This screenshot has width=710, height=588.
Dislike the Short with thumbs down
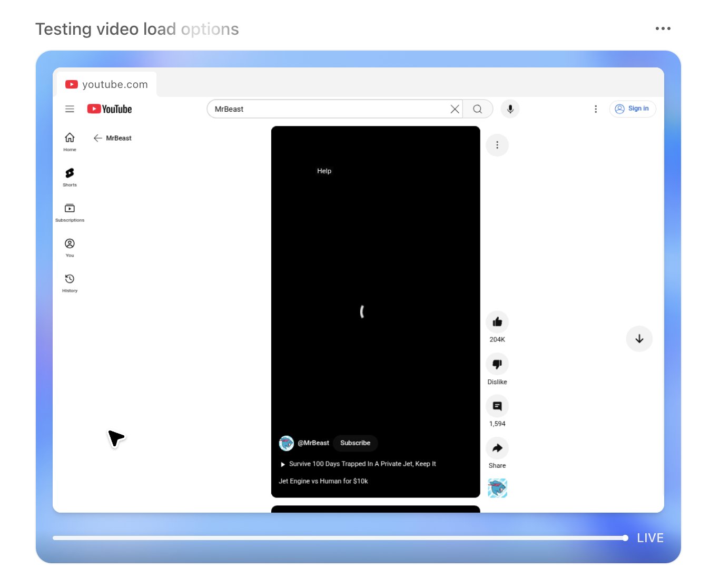497,364
